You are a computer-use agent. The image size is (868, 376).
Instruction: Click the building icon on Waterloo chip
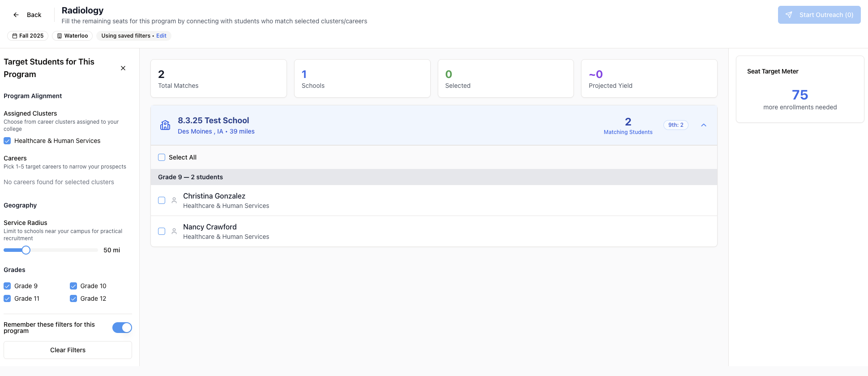[x=60, y=36]
